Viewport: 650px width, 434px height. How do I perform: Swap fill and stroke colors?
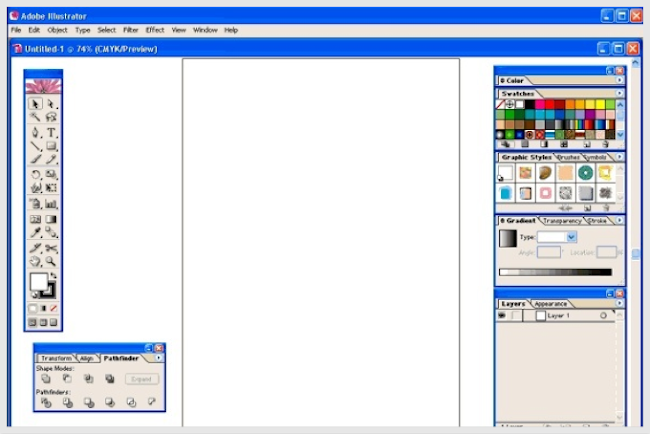[x=53, y=275]
